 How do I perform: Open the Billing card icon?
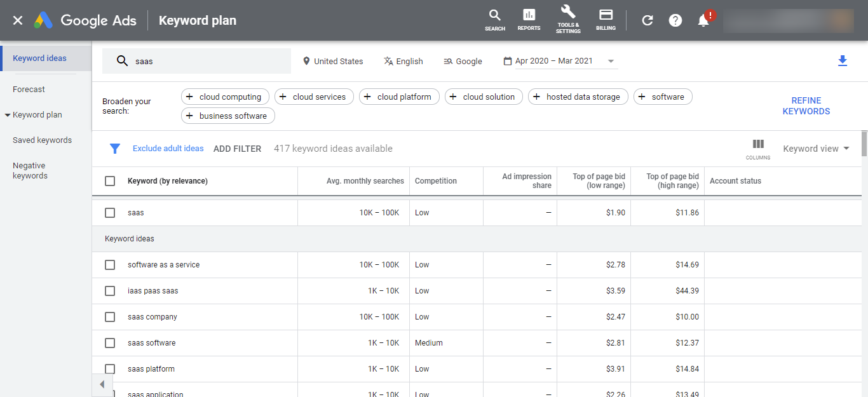[x=606, y=20]
